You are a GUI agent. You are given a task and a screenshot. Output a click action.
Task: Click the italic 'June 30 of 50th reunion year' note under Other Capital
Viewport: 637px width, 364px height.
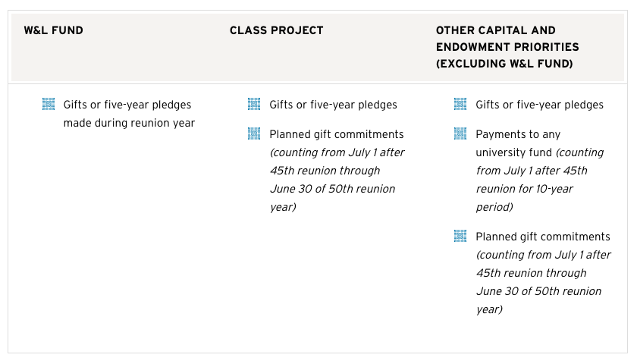pyautogui.click(x=538, y=300)
